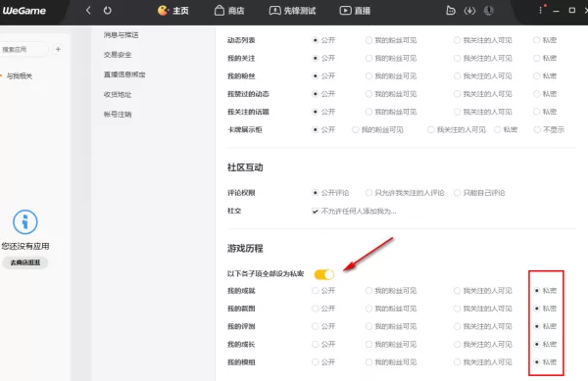Open the 先锋测试 tab
Viewport: 588px width, 381px height.
pyautogui.click(x=292, y=11)
